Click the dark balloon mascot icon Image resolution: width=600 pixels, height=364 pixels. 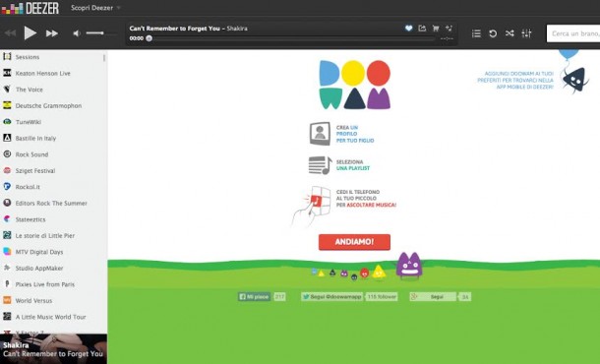[x=575, y=80]
